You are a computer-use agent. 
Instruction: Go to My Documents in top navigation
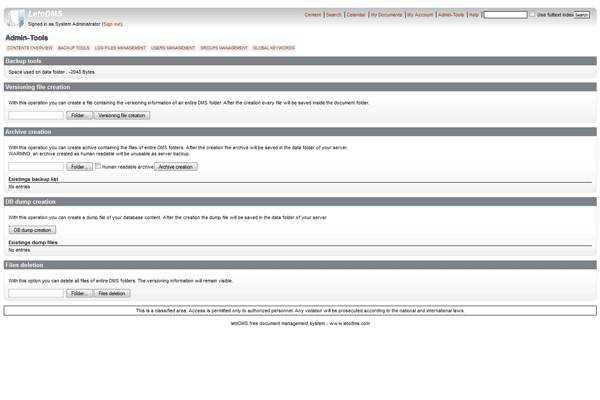[x=386, y=15]
